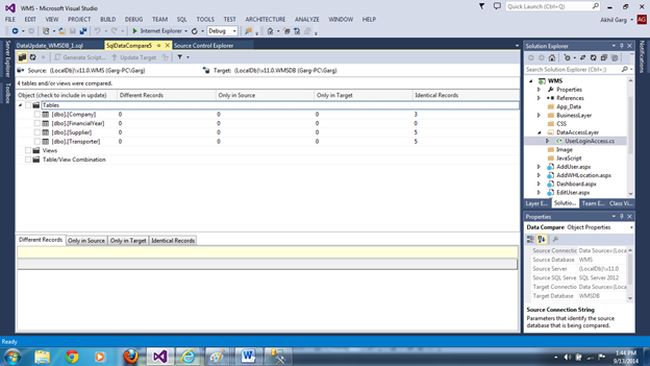
Task: Check the [dbo].[Supplier] table checkbox
Action: click(x=37, y=132)
